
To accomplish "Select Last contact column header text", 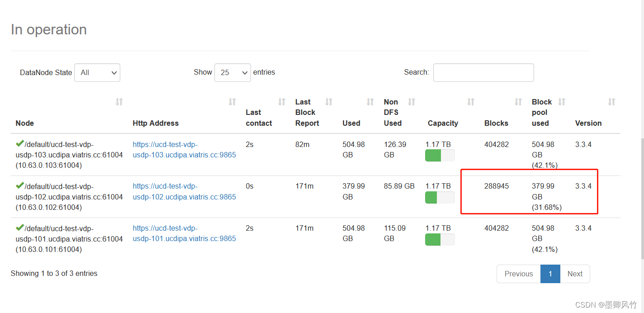I will (x=259, y=118).
